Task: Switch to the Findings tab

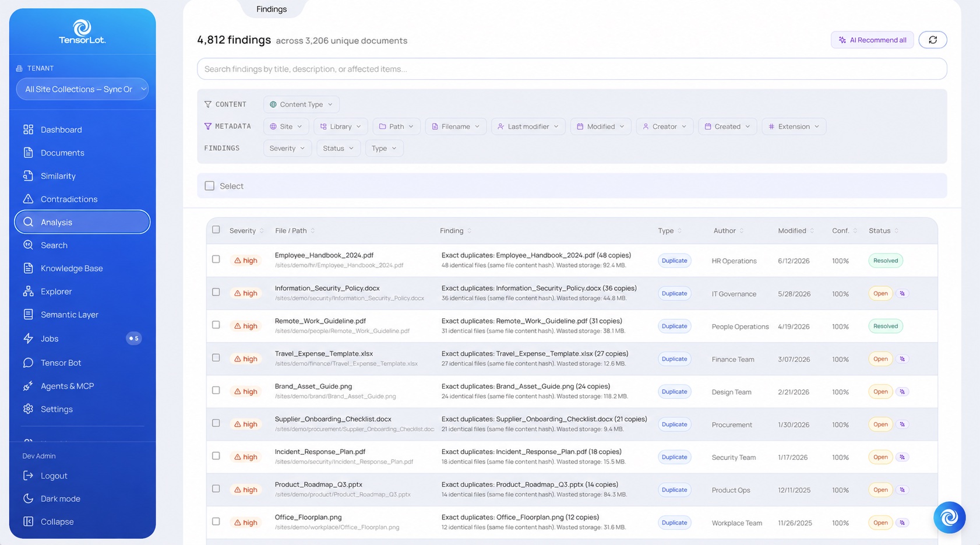Action: [x=272, y=9]
